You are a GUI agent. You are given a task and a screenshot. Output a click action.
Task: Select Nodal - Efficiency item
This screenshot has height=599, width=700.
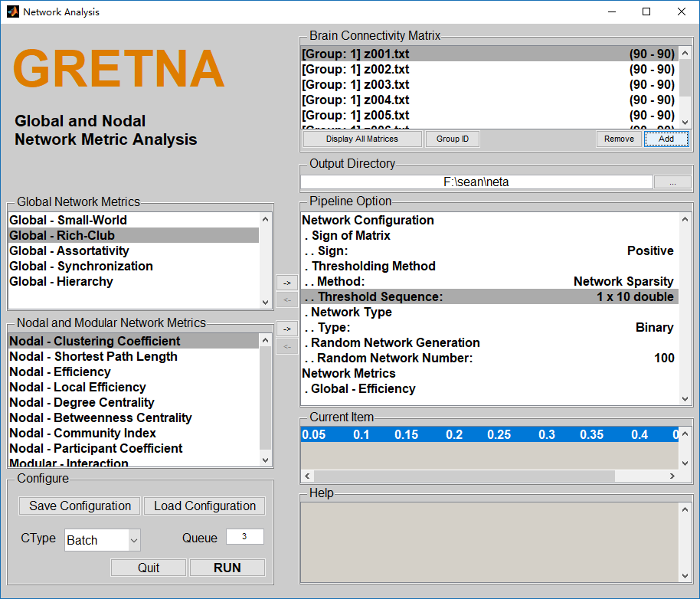[133, 372]
